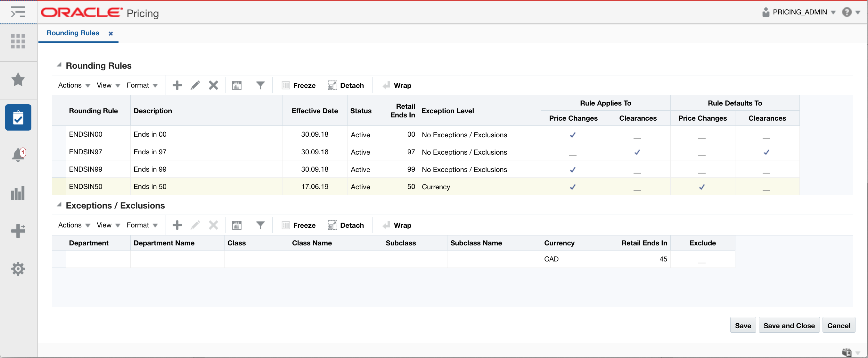Open the Format menu in Exceptions toolbar
The image size is (868, 358).
point(142,225)
